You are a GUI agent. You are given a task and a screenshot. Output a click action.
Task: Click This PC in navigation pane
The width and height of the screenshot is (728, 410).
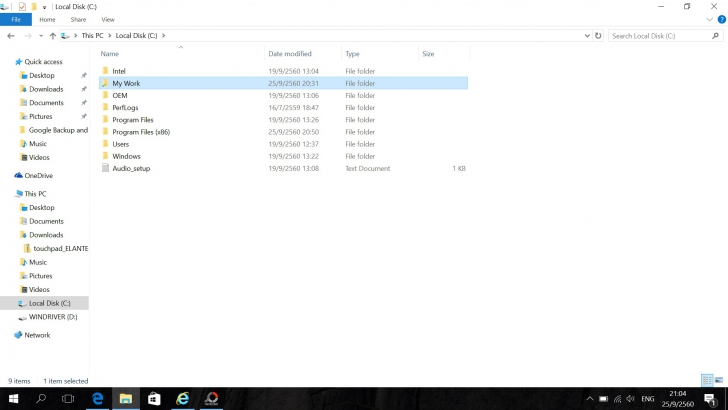coord(35,194)
